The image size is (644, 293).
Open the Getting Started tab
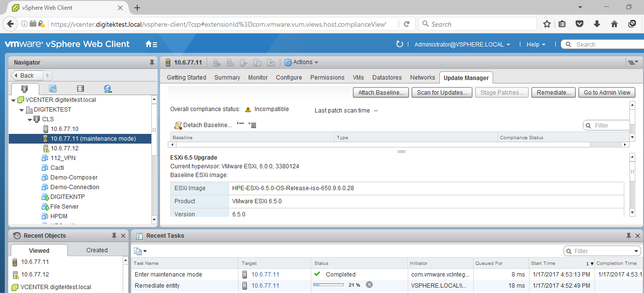(x=186, y=78)
